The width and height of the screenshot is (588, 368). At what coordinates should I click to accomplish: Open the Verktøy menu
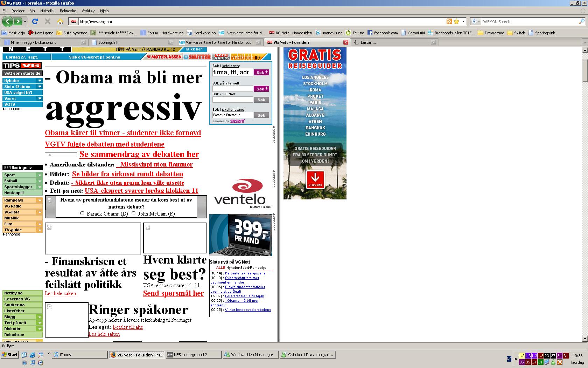pos(88,11)
